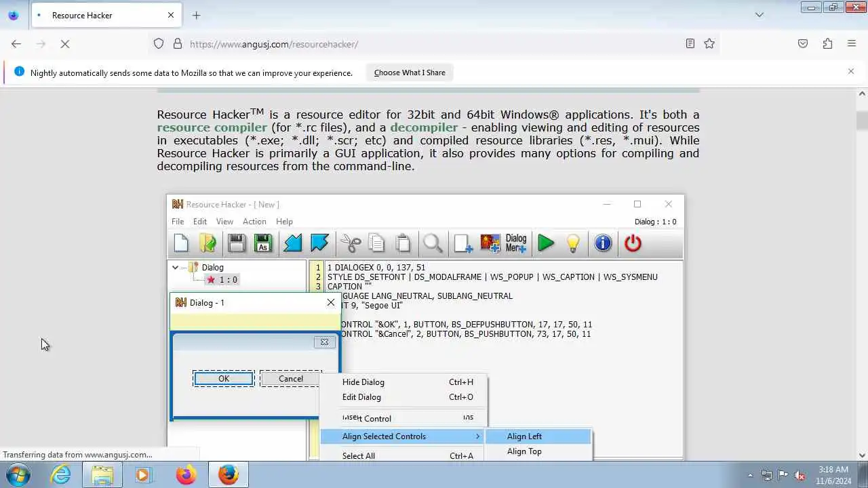868x488 pixels.
Task: Open the clock showing 3:18 AM
Action: 833,474
